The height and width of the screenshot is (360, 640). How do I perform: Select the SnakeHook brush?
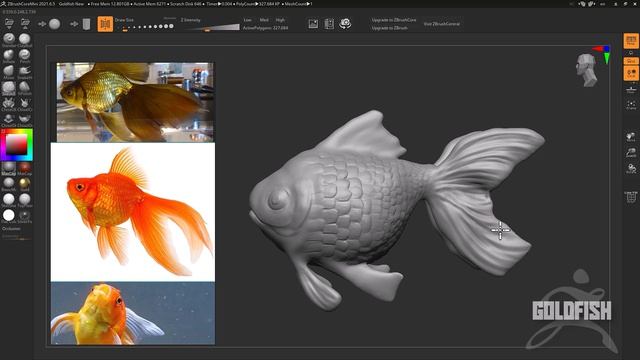pyautogui.click(x=24, y=72)
